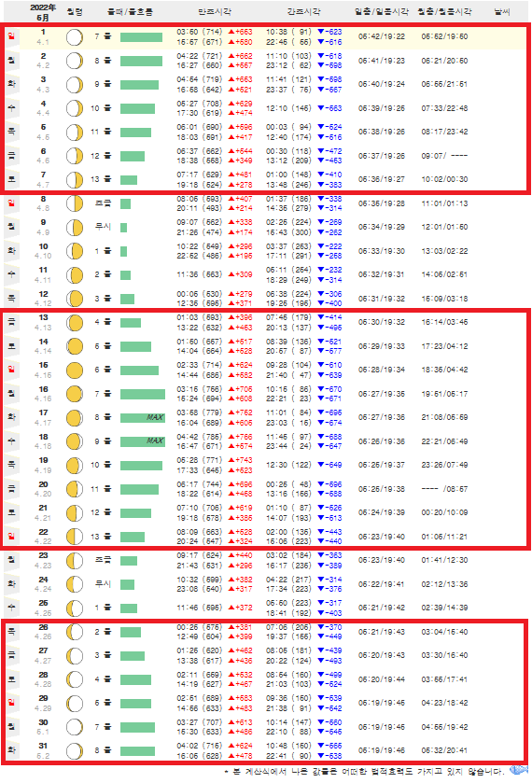Click the date number 13 row label

(44, 318)
